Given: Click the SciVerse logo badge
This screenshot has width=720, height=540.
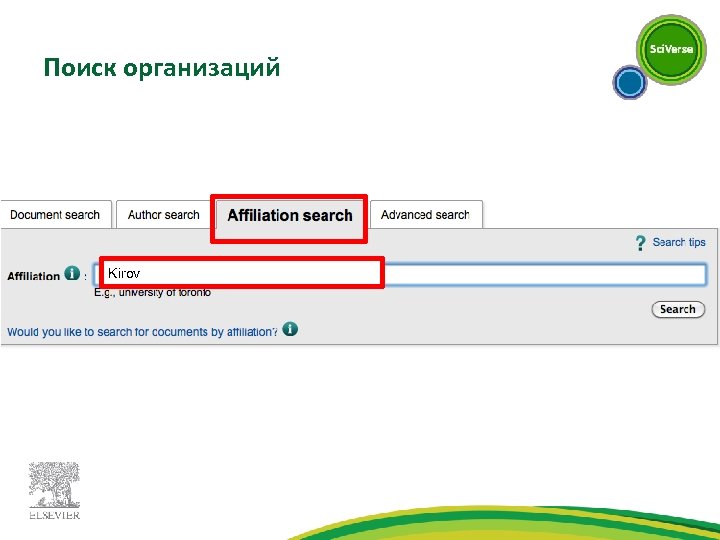Looking at the screenshot, I should tap(671, 50).
